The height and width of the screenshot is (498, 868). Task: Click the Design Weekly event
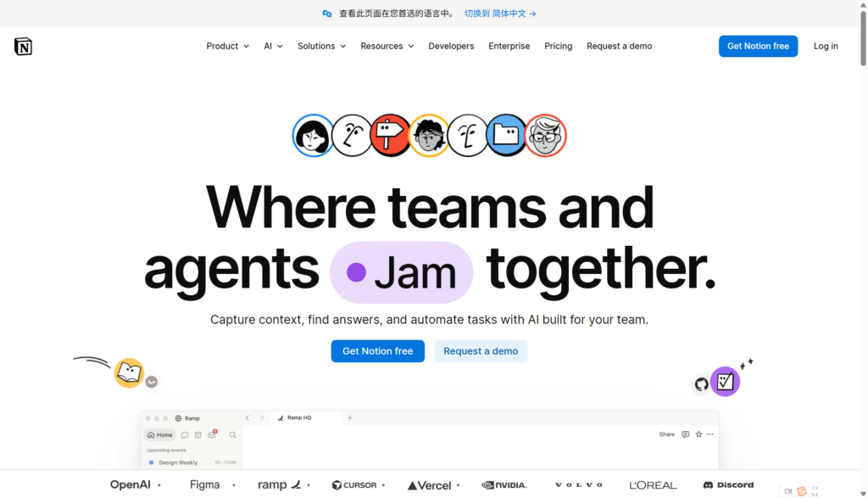coord(192,462)
